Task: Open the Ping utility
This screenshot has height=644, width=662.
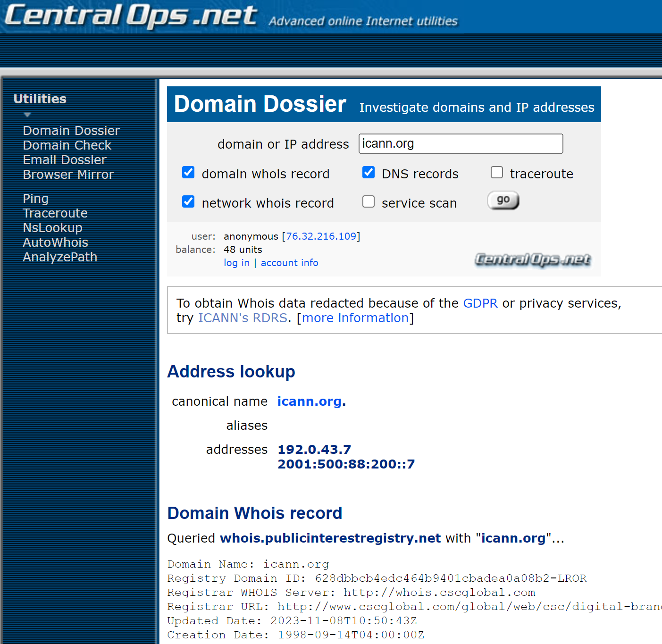Action: coord(36,199)
